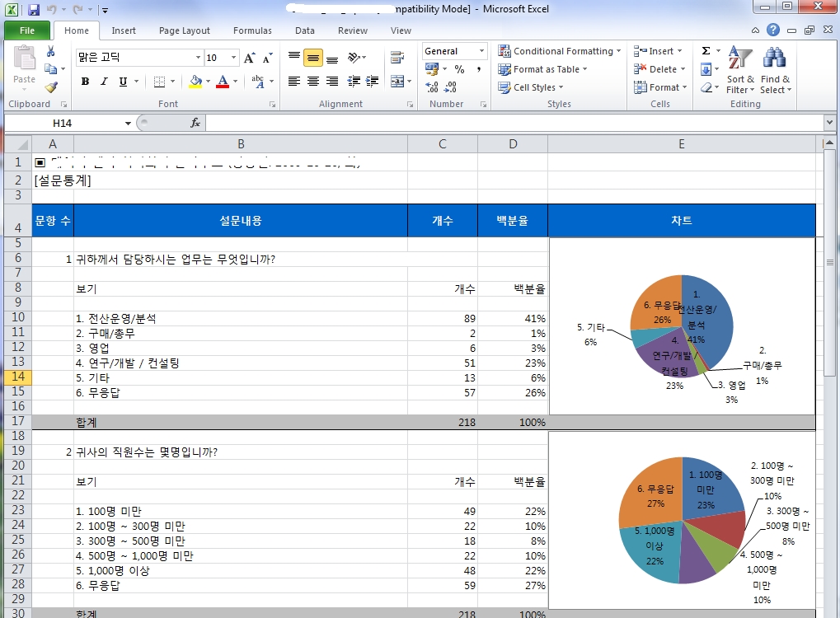Click the AutoSum sigma icon
The height and width of the screenshot is (618, 840).
pos(706,51)
